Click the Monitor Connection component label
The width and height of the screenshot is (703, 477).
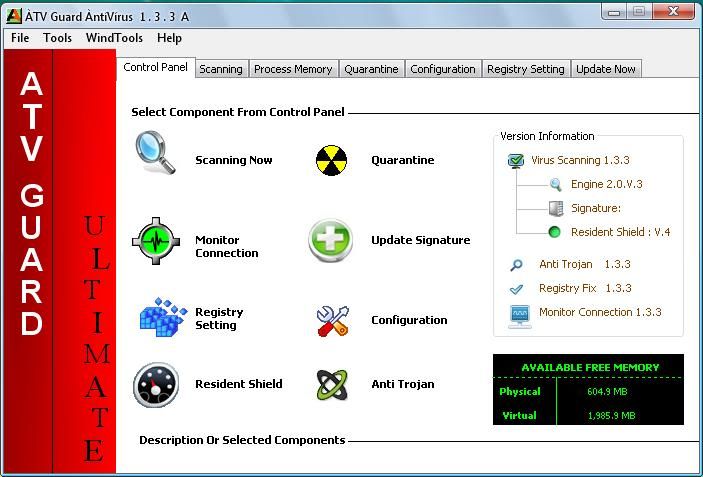[226, 247]
